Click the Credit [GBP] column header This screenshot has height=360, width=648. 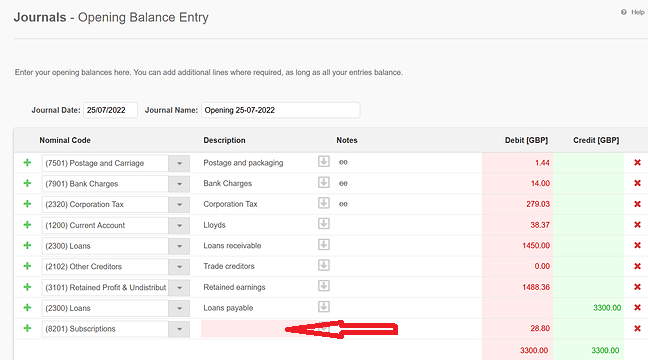point(596,140)
